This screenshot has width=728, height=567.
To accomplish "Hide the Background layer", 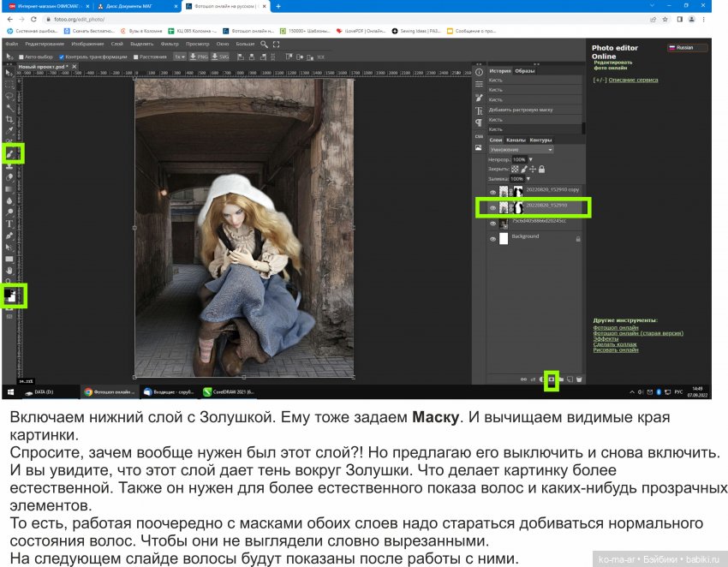I will coord(492,237).
